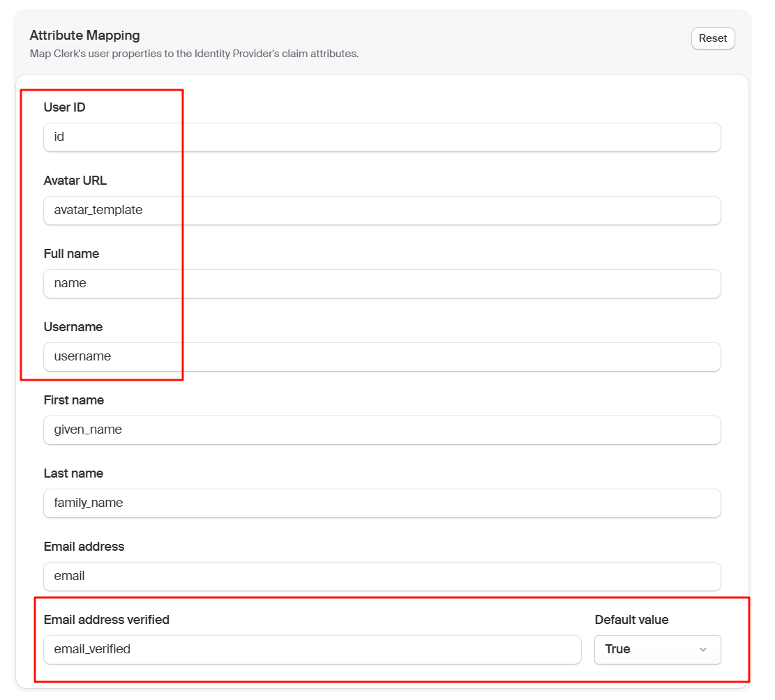Click the Attribute Mapping heading

tap(84, 35)
